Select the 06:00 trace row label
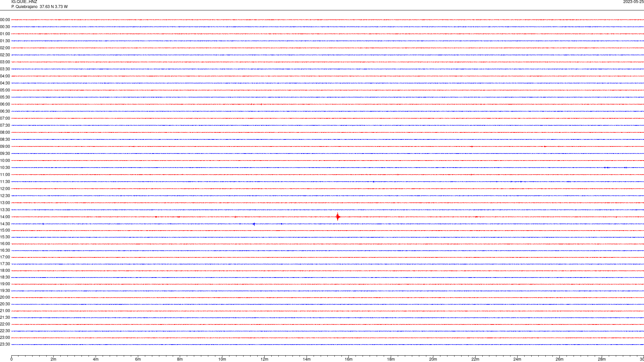This screenshot has width=644, height=362. (5, 104)
